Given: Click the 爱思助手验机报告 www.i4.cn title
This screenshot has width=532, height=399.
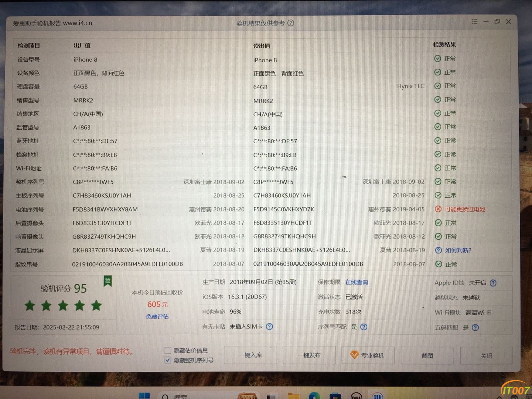Looking at the screenshot, I should click(52, 23).
